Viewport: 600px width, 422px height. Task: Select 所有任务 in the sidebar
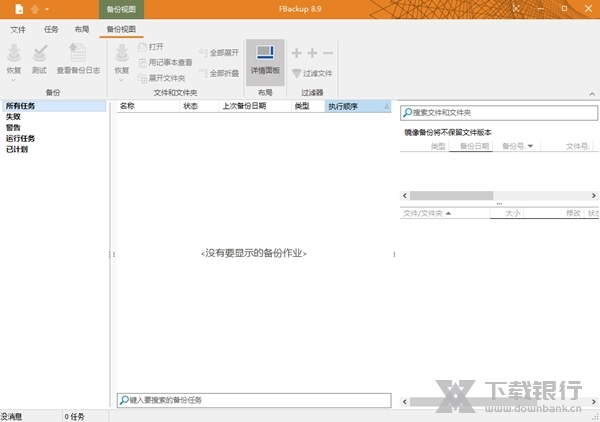(x=54, y=106)
